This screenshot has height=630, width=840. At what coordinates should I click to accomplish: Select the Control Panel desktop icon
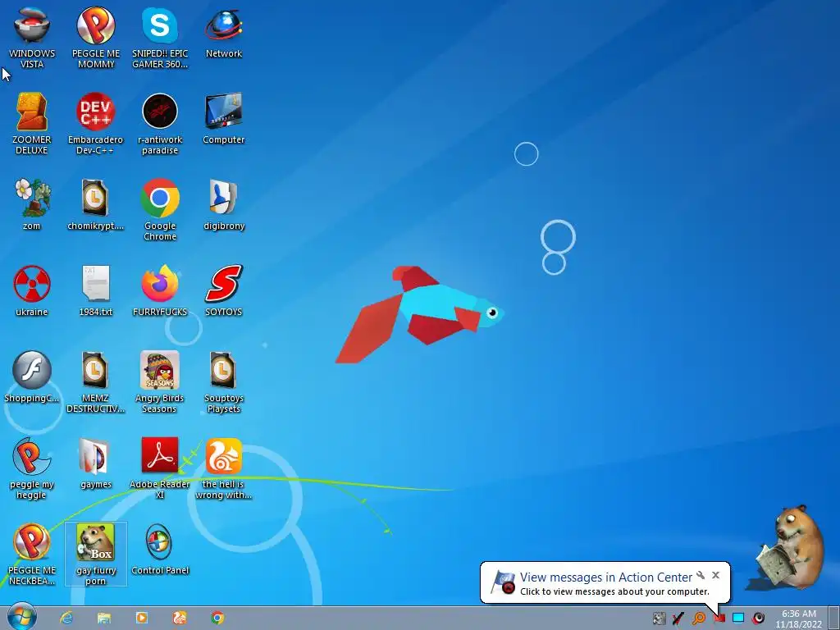(x=160, y=550)
